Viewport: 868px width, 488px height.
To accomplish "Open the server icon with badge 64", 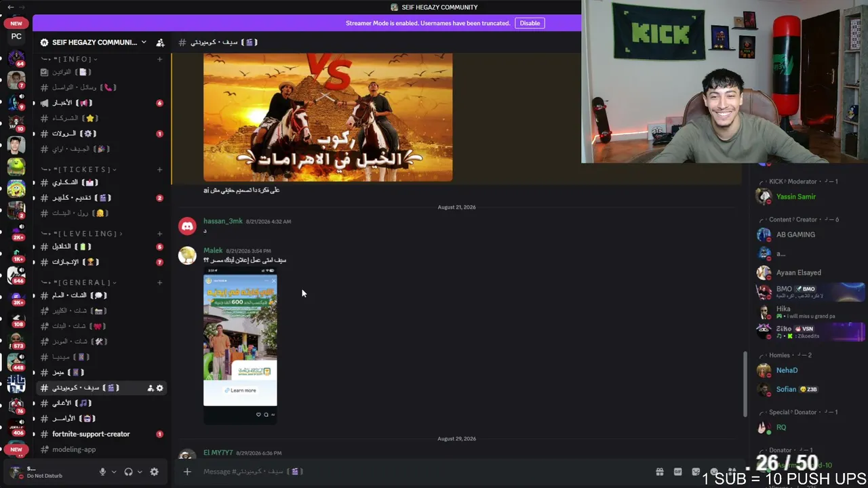I will (16, 58).
